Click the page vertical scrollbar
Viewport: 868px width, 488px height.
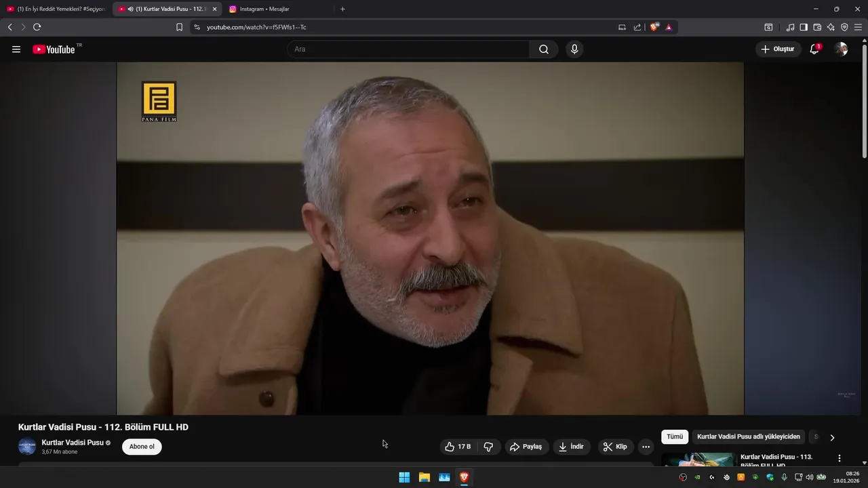coord(864,102)
